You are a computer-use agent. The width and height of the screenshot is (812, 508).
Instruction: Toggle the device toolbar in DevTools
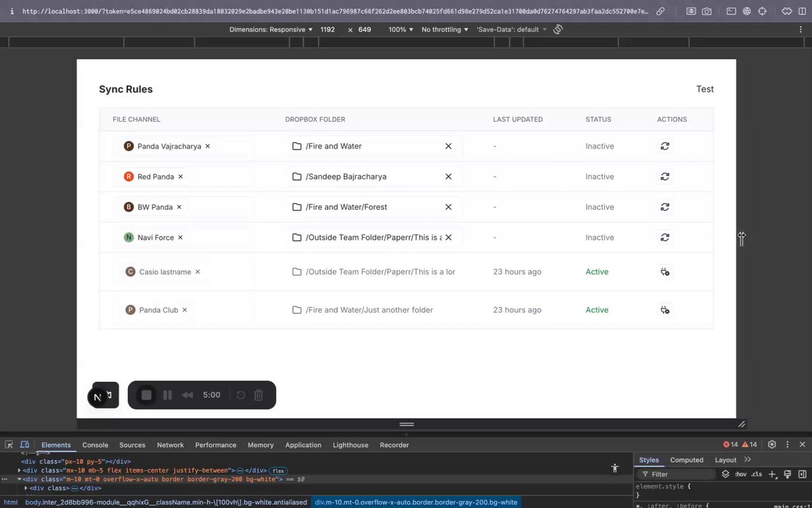pos(25,445)
